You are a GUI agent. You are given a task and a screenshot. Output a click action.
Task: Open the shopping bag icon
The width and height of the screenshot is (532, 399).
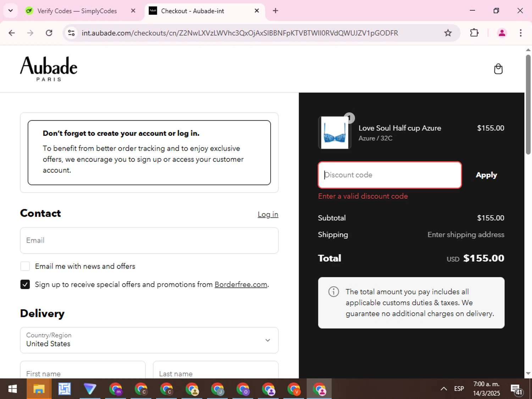(498, 69)
